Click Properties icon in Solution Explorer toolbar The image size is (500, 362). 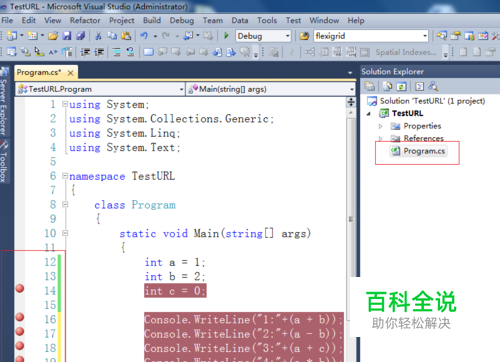369,86
